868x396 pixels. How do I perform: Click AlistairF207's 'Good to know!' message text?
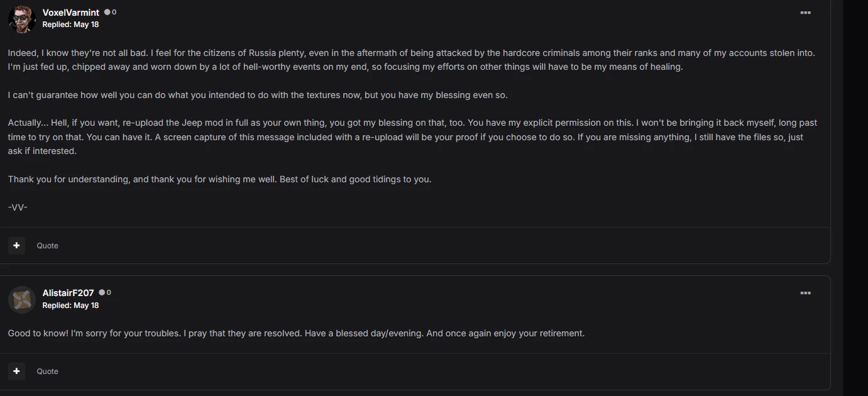pos(296,333)
